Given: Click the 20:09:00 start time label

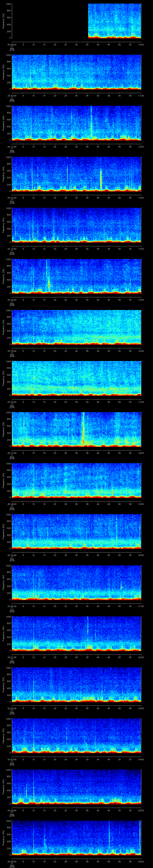Looking at the screenshot, I should [12, 44].
